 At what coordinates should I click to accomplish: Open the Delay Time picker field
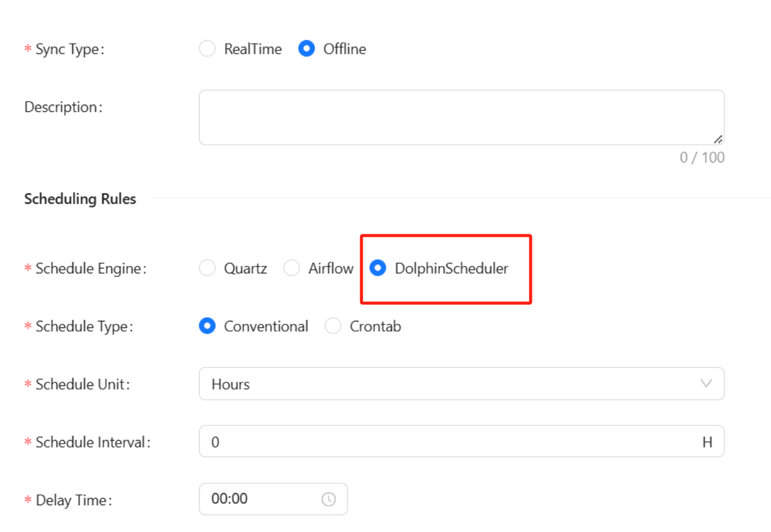(265, 499)
